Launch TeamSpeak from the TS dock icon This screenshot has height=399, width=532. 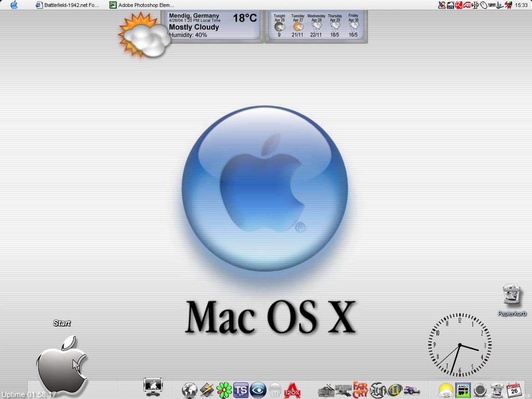point(241,390)
